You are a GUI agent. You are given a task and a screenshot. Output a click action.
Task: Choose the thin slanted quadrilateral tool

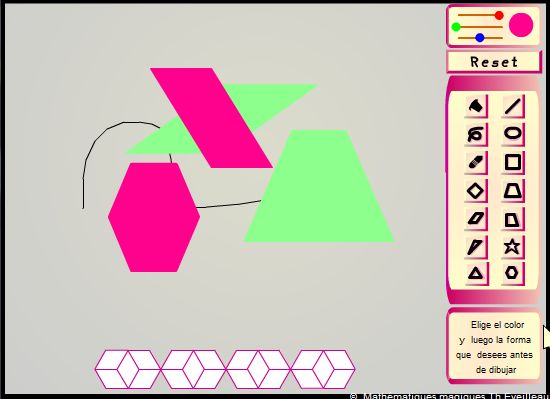pyautogui.click(x=476, y=246)
